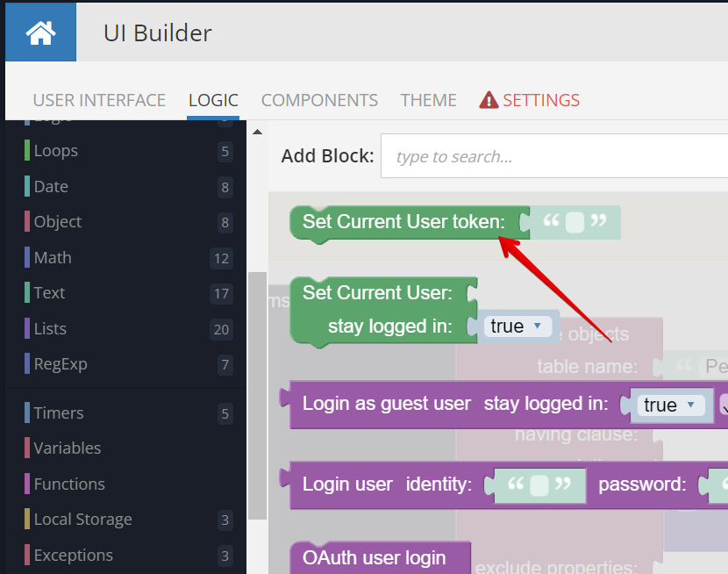728x574 pixels.
Task: Open the COMPONENTS tab
Action: pos(319,100)
